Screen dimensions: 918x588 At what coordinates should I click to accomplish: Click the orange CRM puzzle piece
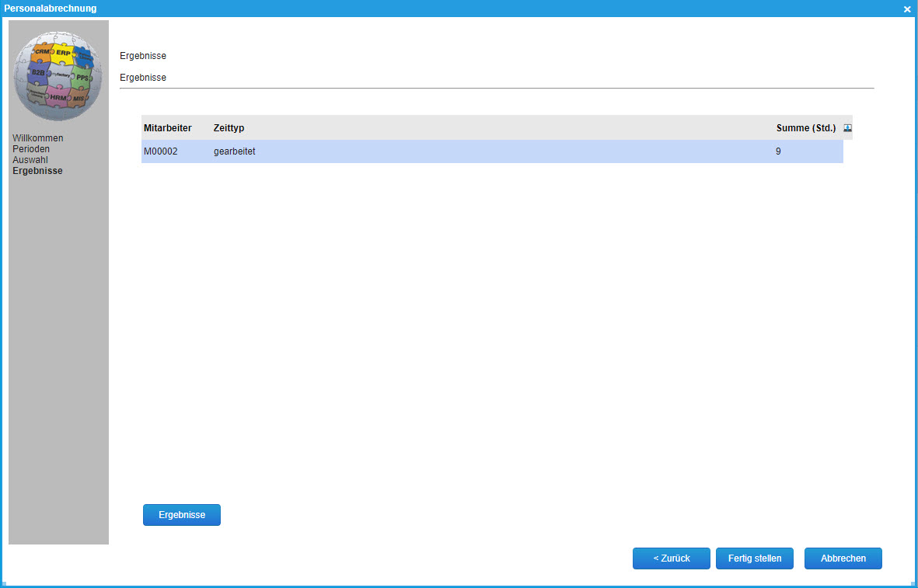pos(43,50)
